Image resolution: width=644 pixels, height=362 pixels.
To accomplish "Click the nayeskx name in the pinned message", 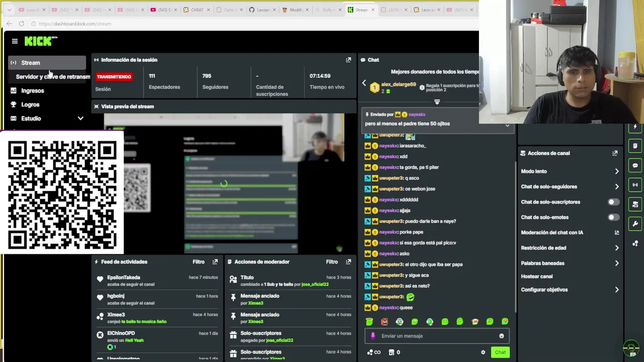I will [x=417, y=115].
